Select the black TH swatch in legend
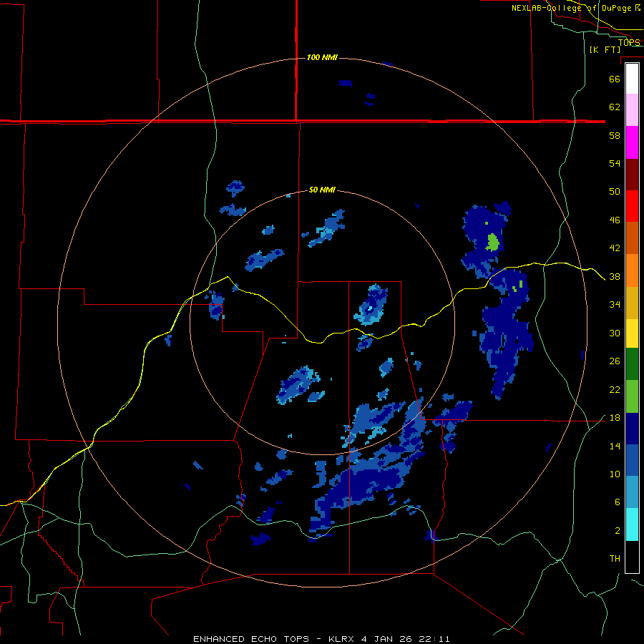 point(632,557)
